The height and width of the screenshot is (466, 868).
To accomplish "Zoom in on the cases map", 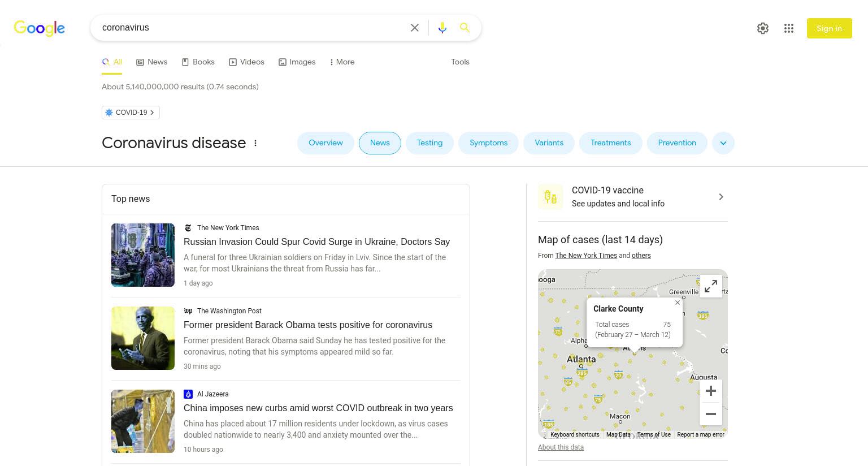I will pyautogui.click(x=711, y=391).
